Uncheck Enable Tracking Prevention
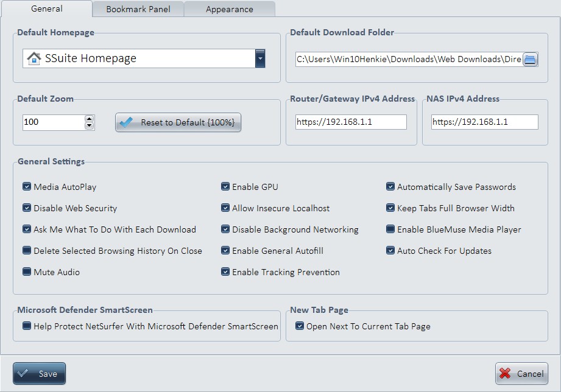This screenshot has height=392, width=561. (225, 272)
